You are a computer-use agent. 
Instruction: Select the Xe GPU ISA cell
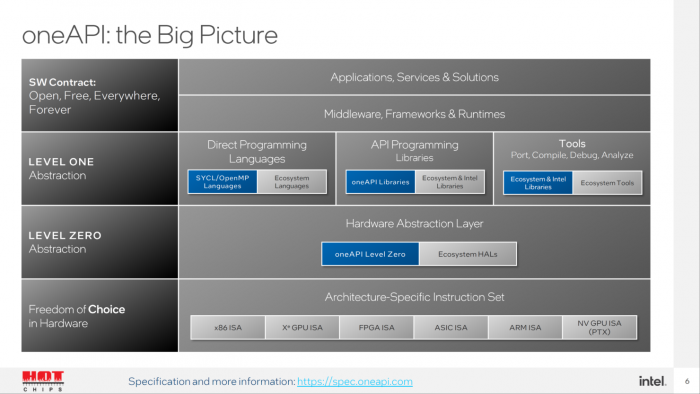click(x=302, y=328)
